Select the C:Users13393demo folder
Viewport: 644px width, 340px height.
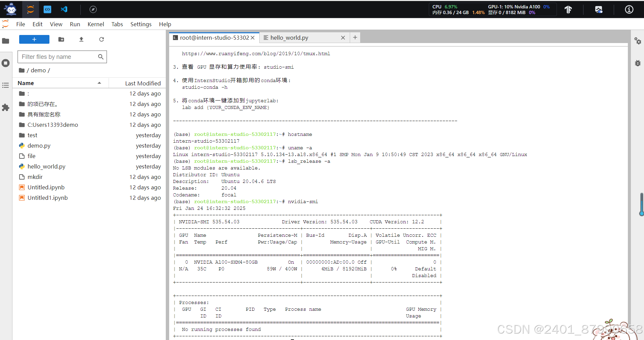tap(89, 125)
